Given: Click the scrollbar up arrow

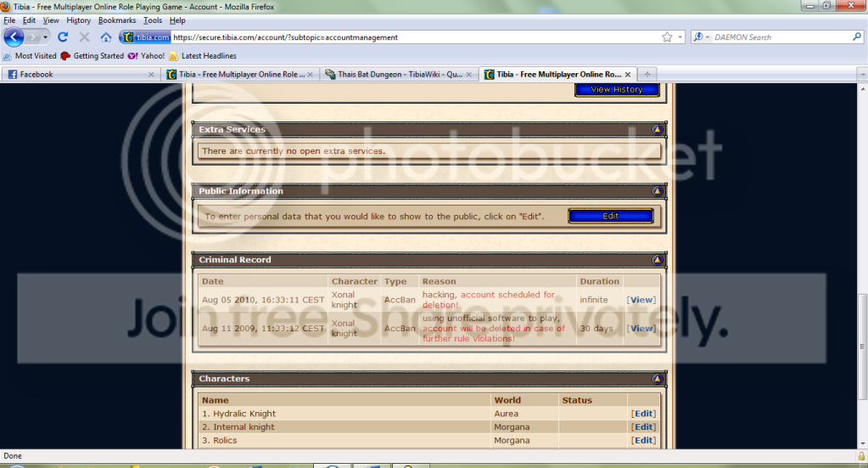Looking at the screenshot, I should point(862,88).
